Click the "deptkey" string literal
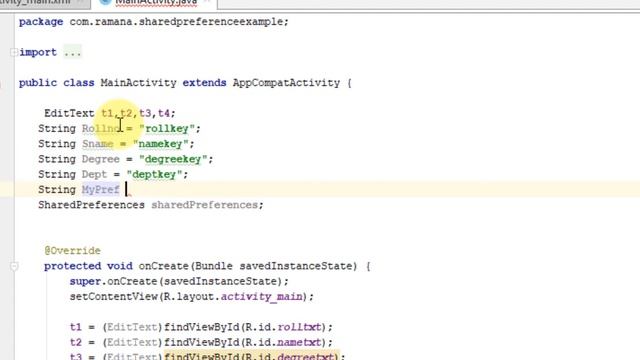Image resolution: width=640 pixels, height=360 pixels. [x=154, y=174]
